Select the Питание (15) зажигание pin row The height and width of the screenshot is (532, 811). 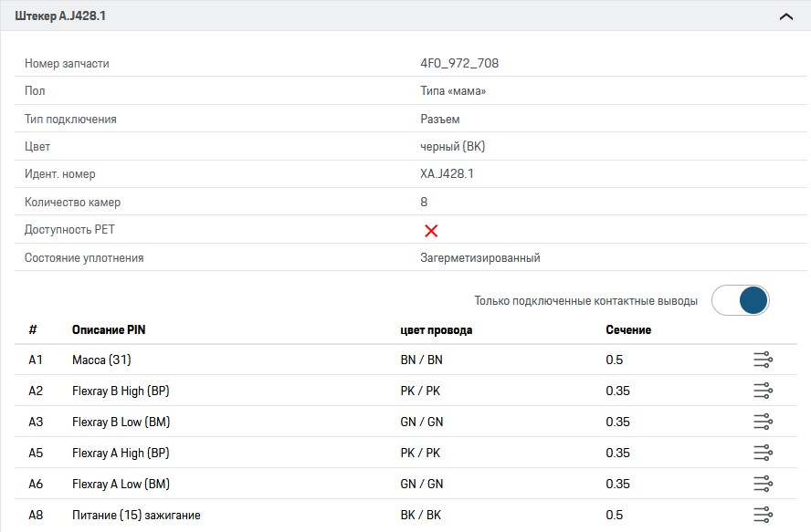(x=136, y=515)
